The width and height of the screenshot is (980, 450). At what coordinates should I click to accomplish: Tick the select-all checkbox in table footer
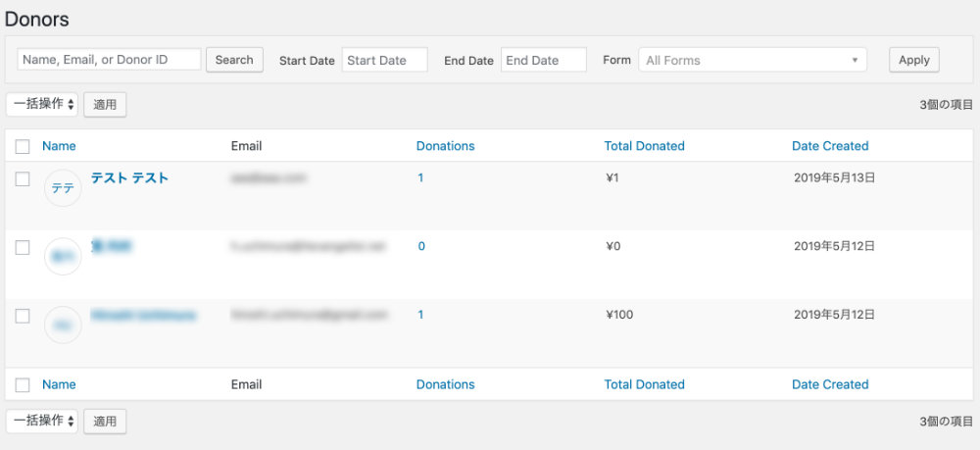point(23,385)
